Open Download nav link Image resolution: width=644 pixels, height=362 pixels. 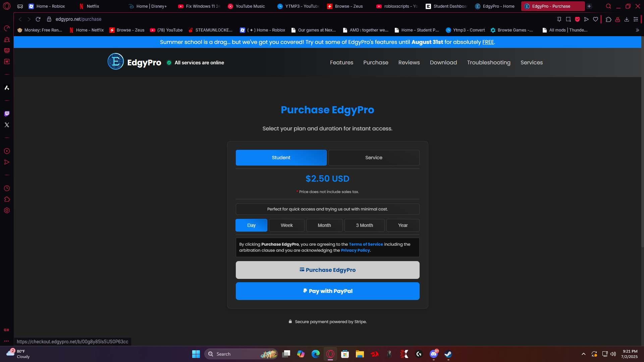pos(443,63)
